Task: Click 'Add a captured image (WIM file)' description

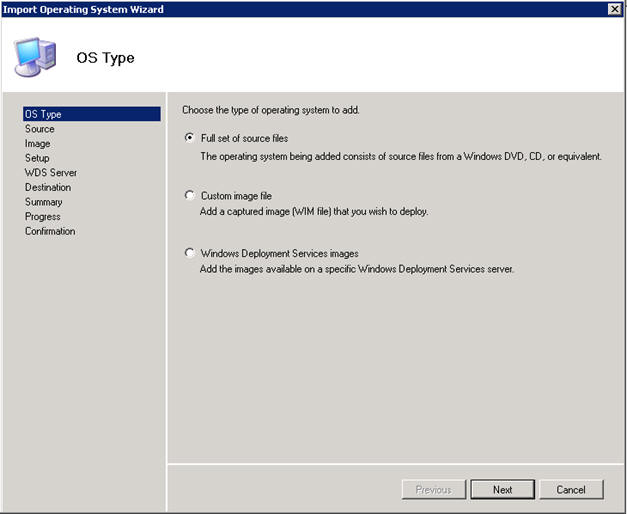Action: point(314,211)
